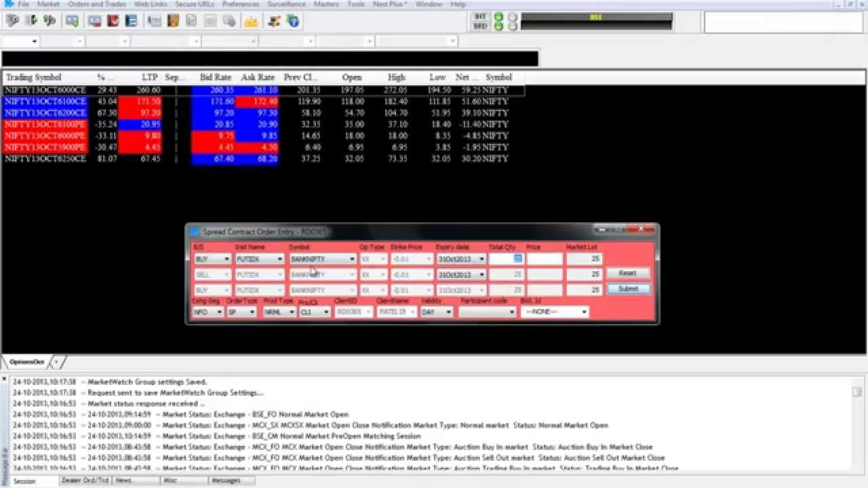Open the Tools menu
The width and height of the screenshot is (868, 488).
click(x=356, y=4)
